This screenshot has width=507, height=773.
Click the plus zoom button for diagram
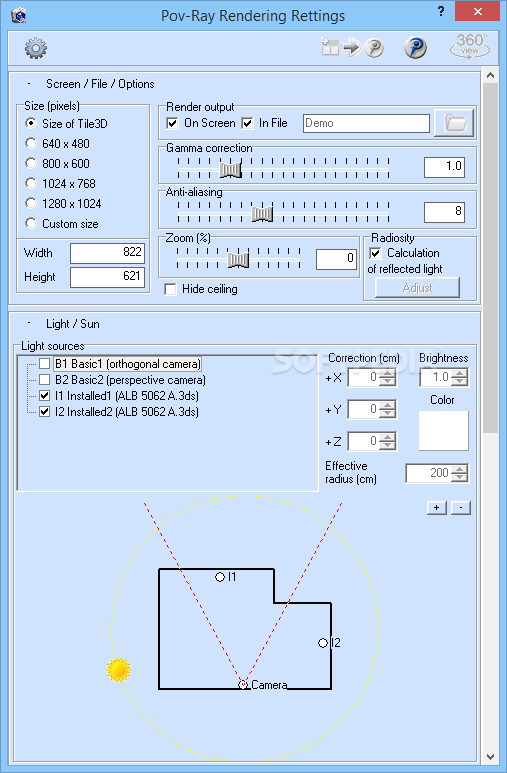[x=436, y=508]
